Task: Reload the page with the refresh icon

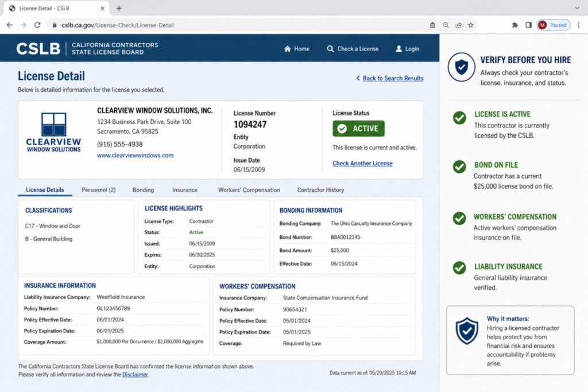Action: [37, 25]
